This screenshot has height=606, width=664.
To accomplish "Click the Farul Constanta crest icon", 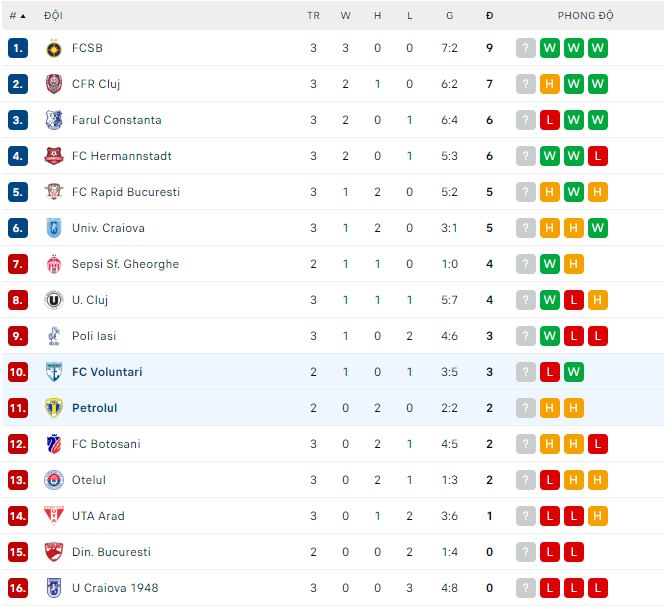I will click(x=54, y=120).
